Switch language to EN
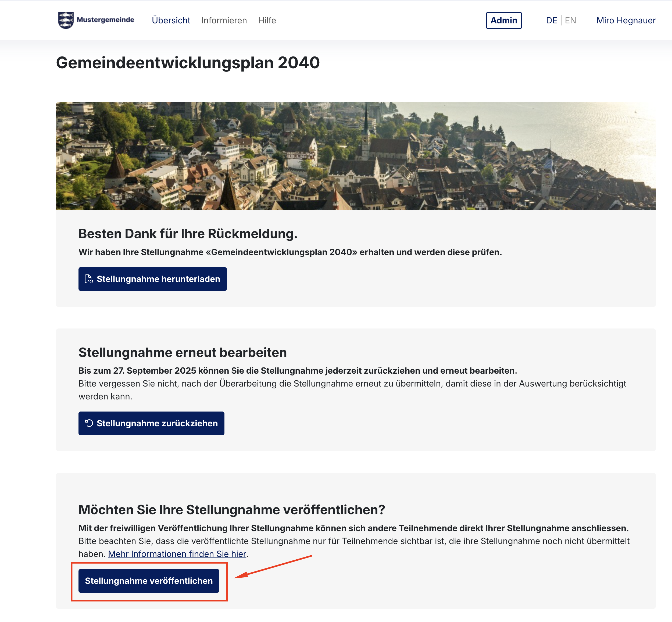 pos(570,20)
